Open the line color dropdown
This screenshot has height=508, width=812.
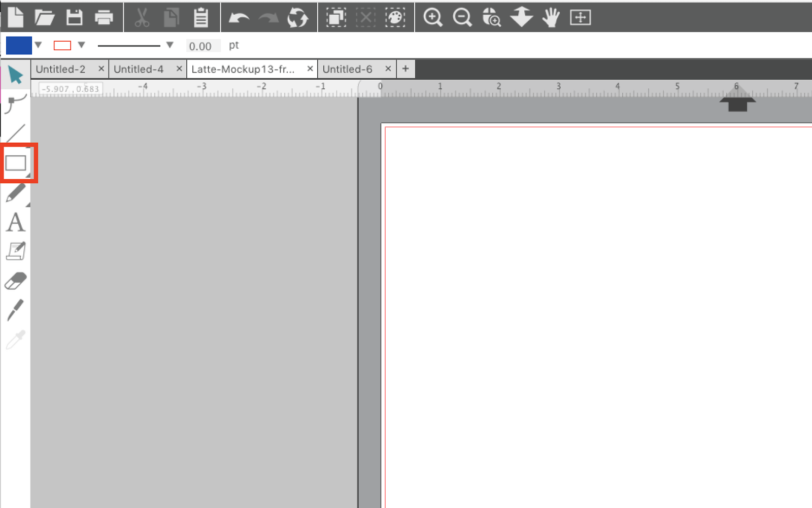(x=81, y=45)
